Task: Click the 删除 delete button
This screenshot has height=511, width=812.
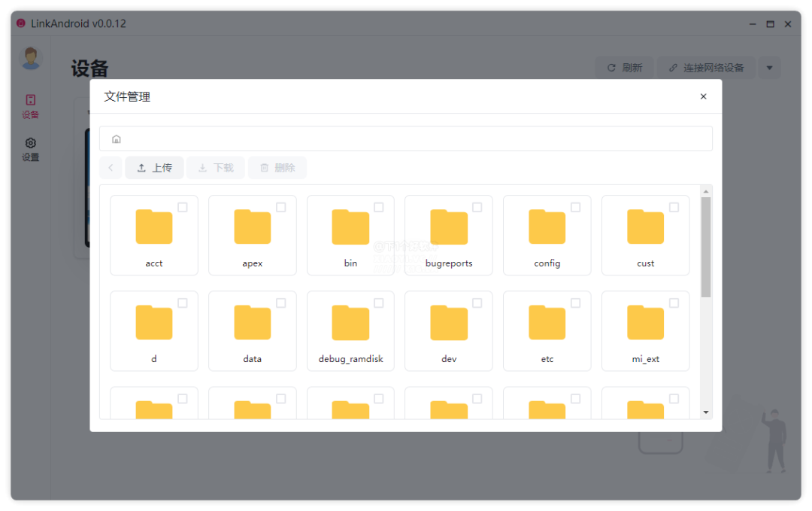Action: tap(277, 167)
